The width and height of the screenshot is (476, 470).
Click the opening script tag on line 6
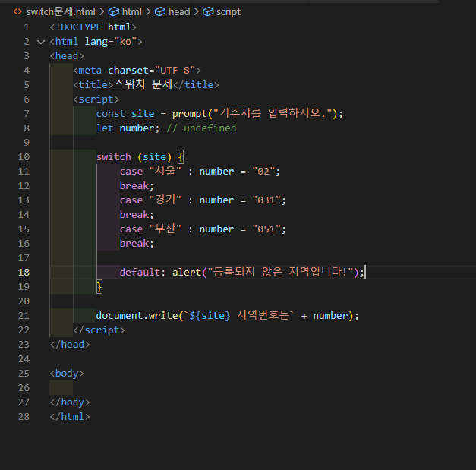coord(96,99)
